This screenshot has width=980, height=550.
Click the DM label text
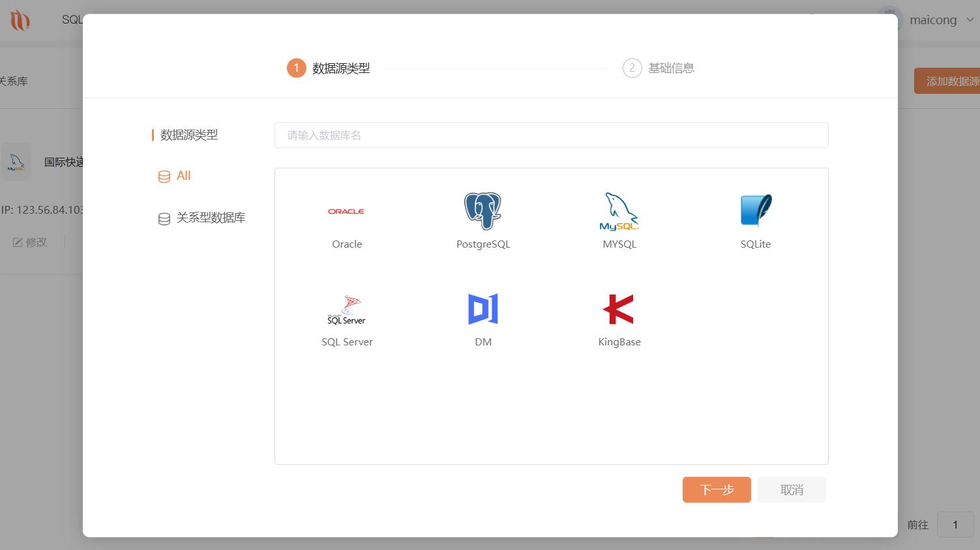[483, 342]
